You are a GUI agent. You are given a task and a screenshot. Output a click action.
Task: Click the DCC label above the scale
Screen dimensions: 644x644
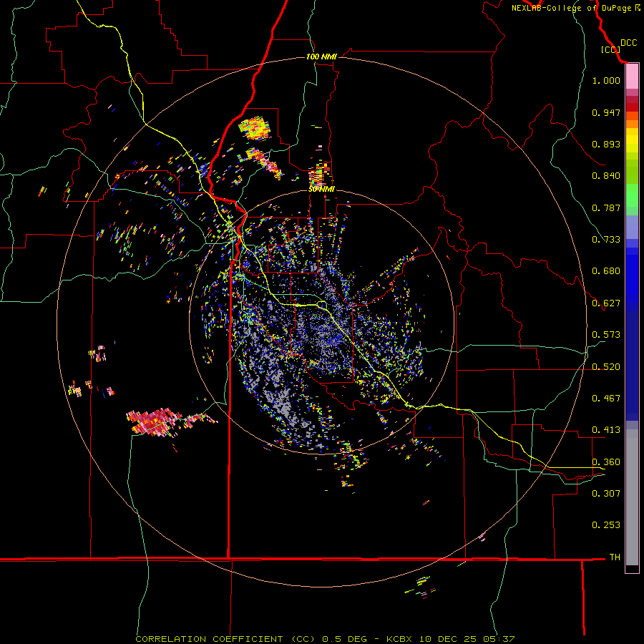coord(628,43)
